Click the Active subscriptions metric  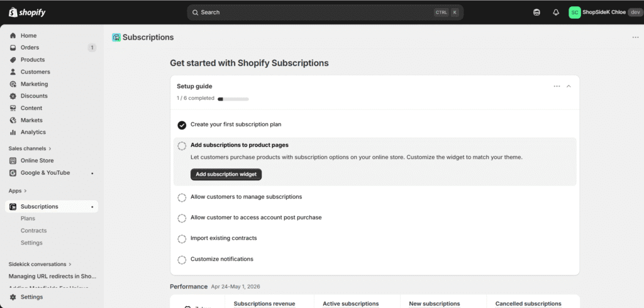point(351,304)
